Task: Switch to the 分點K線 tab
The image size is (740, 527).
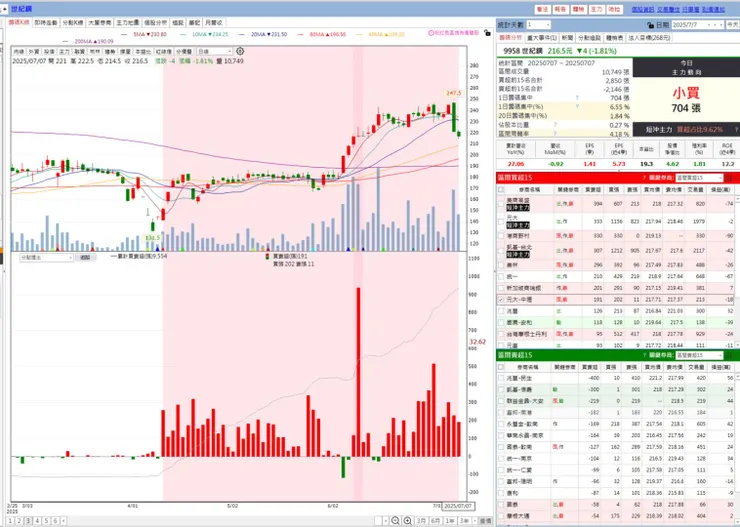Action: tap(73, 23)
